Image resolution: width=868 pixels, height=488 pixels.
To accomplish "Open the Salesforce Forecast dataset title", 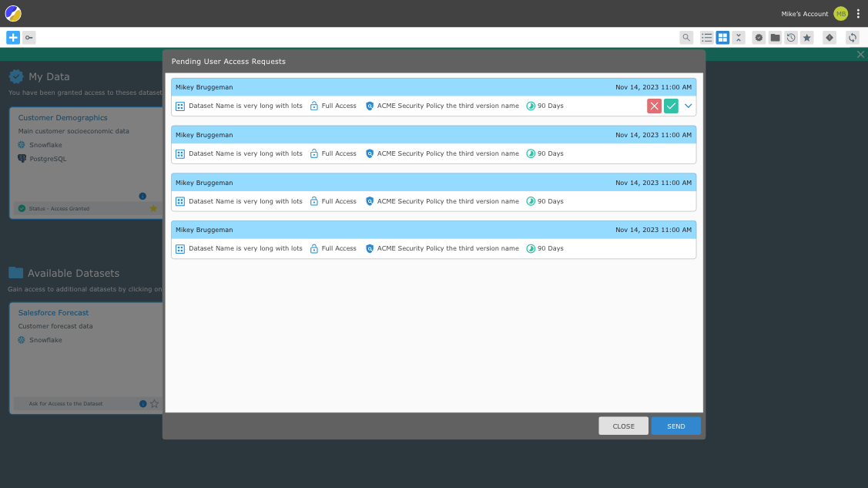I will 53,312.
